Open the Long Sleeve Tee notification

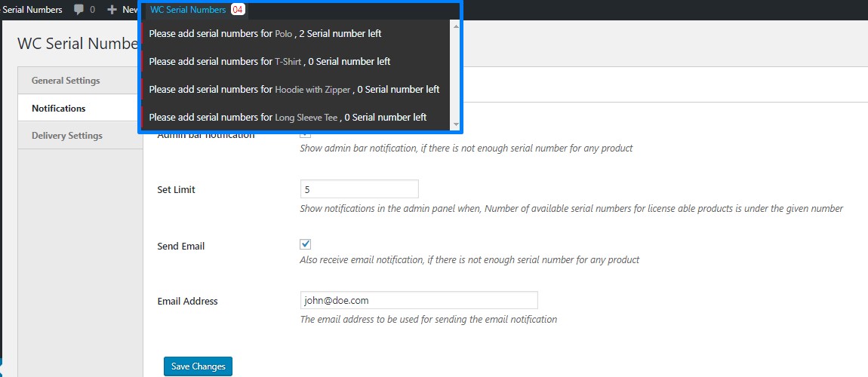(296, 117)
